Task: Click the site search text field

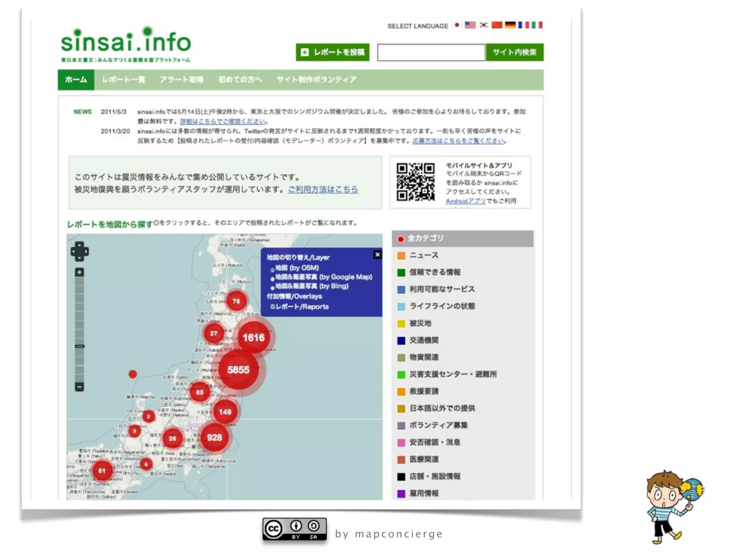Action: tap(431, 52)
